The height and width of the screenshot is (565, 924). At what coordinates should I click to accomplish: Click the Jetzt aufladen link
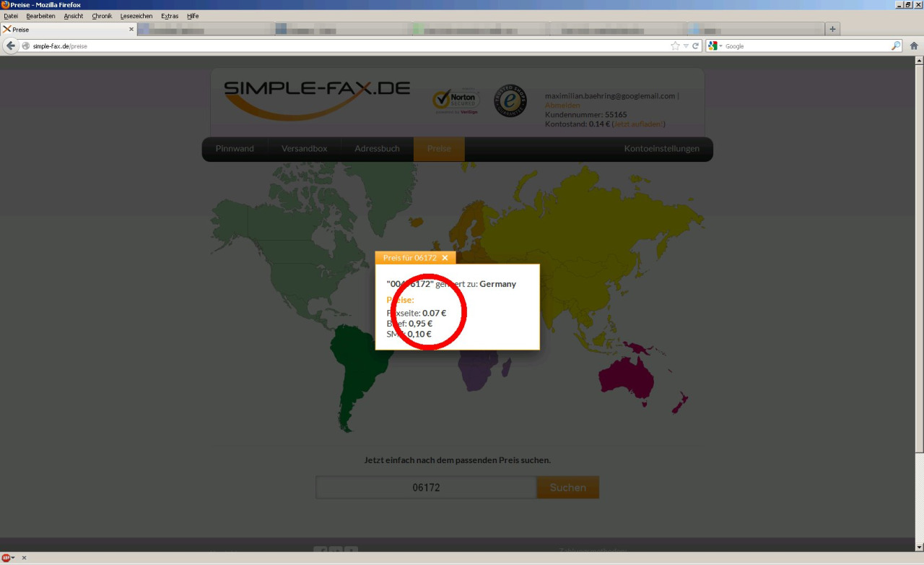pyautogui.click(x=638, y=124)
